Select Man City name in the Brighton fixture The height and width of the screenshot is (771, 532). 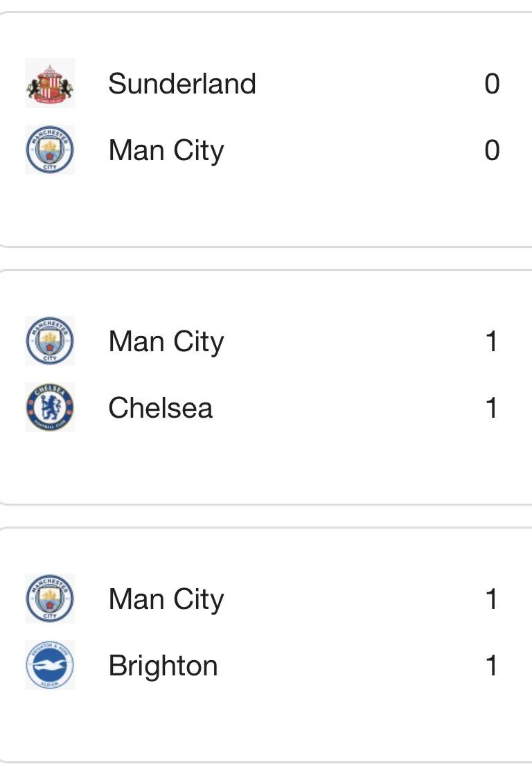point(166,599)
